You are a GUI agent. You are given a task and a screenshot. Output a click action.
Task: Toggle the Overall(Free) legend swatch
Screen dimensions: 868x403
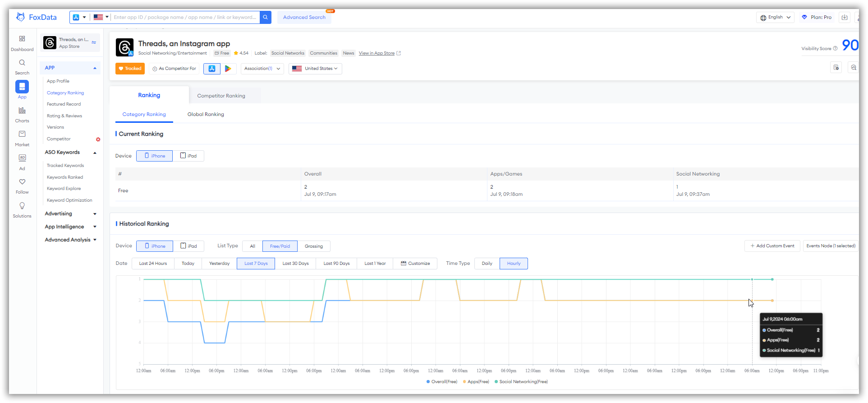pyautogui.click(x=428, y=382)
